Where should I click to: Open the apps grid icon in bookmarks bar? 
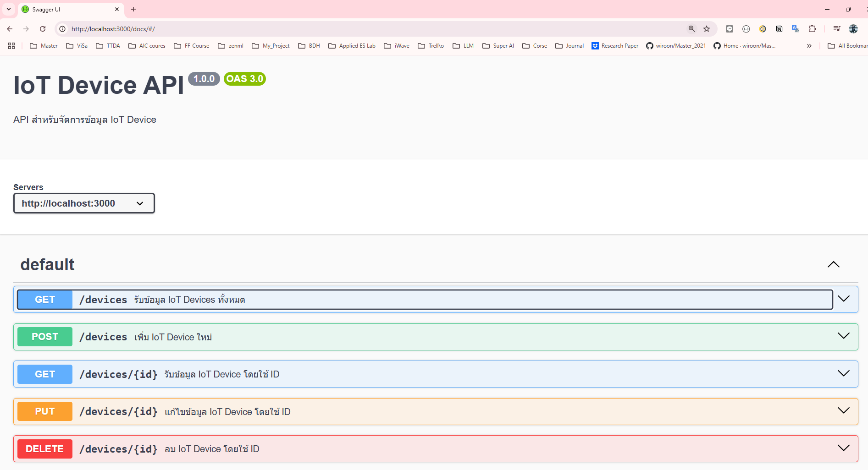coord(11,46)
